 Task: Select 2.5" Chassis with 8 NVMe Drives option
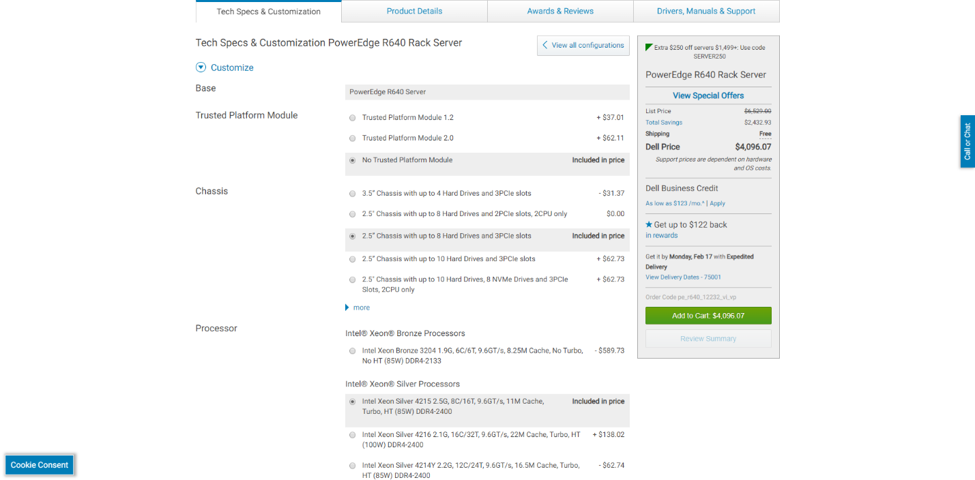353,280
